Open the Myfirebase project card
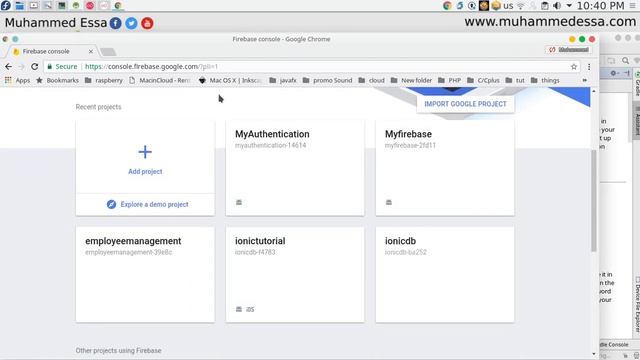 (445, 168)
